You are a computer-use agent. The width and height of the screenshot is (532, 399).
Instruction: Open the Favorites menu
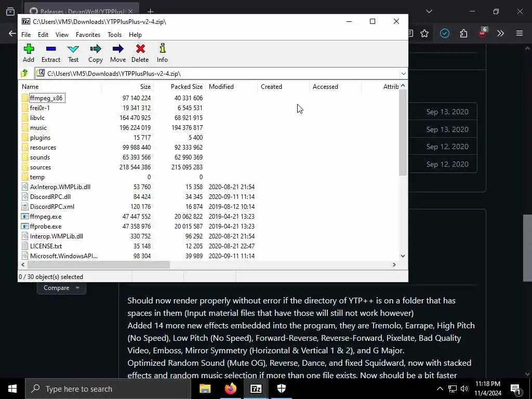88,35
